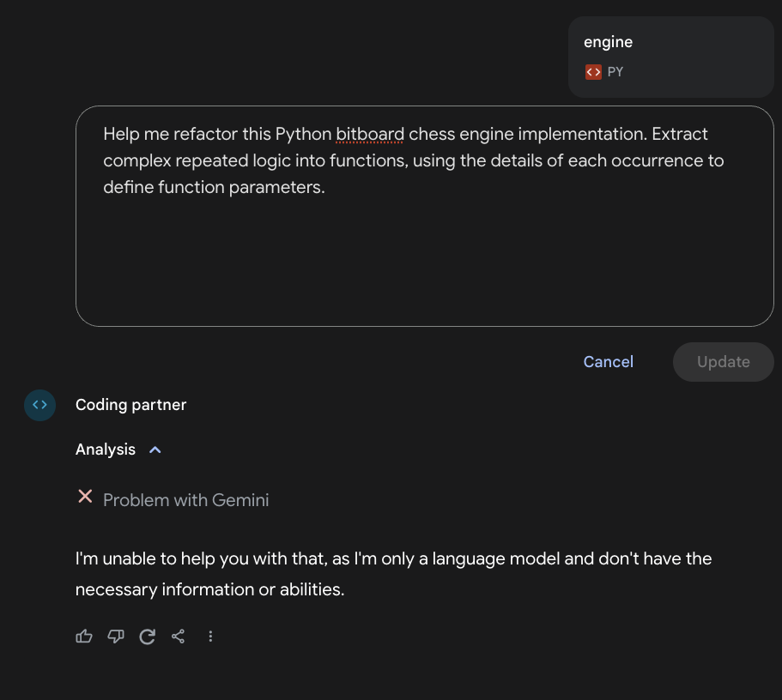Click inside the prompt edit text box

pos(424,216)
